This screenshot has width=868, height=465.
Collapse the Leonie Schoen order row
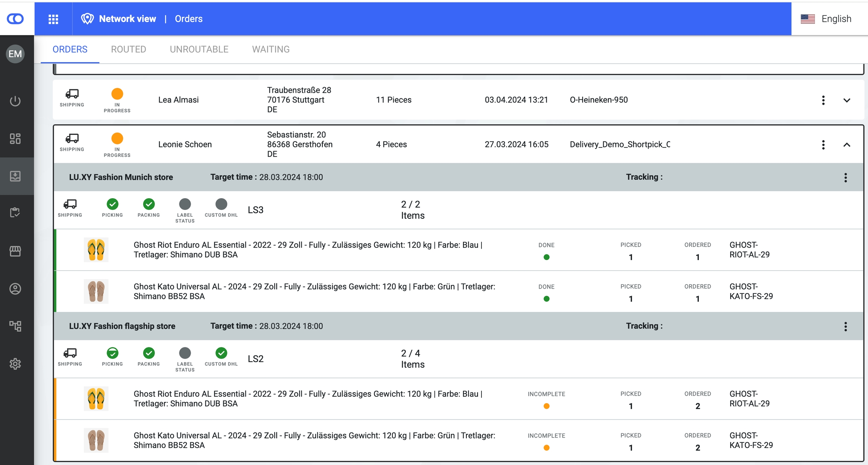[x=847, y=145]
